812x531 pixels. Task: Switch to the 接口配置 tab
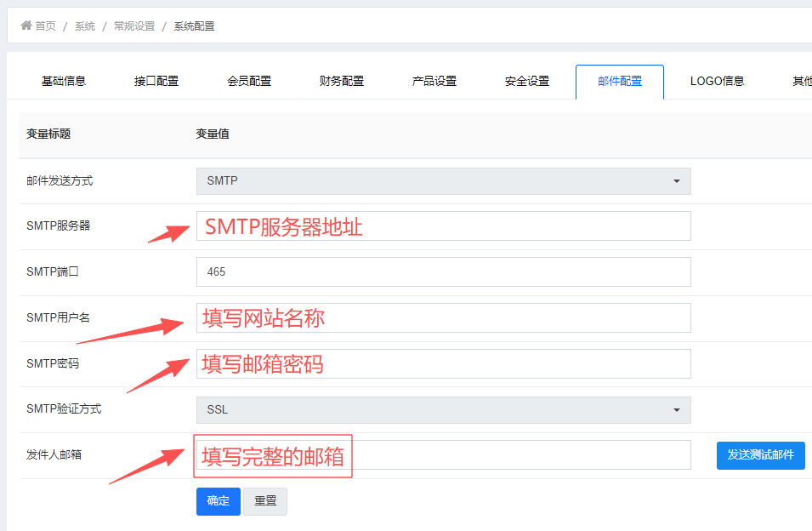tap(156, 82)
